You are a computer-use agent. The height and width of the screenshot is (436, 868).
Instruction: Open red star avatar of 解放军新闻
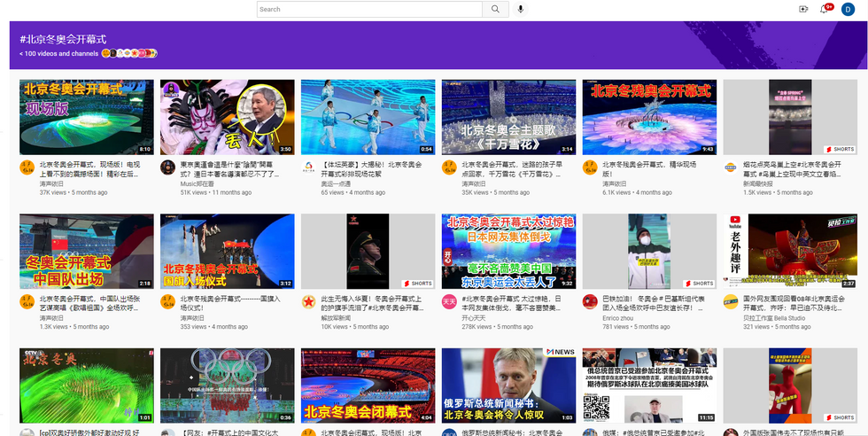(308, 302)
